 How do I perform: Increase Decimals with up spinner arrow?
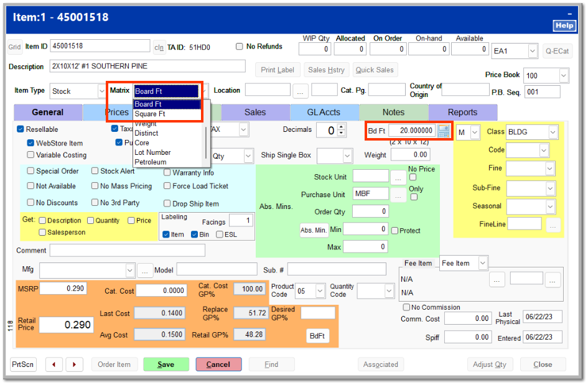click(341, 128)
